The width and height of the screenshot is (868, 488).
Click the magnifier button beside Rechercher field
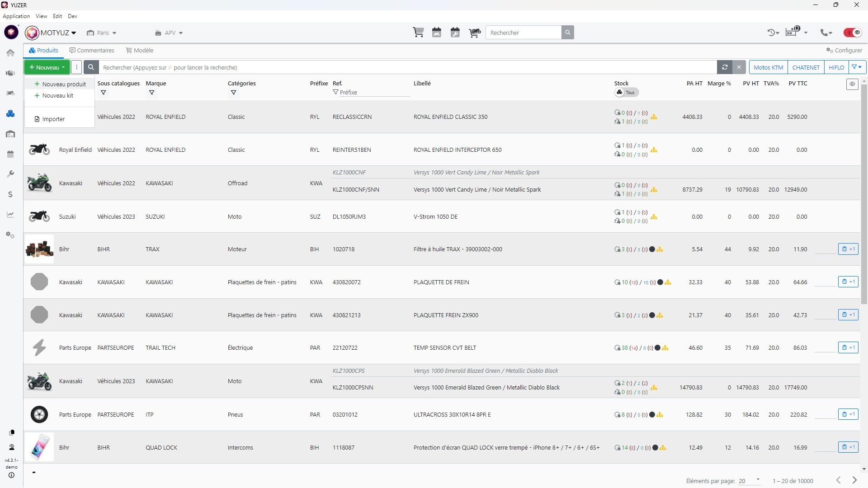tap(568, 33)
